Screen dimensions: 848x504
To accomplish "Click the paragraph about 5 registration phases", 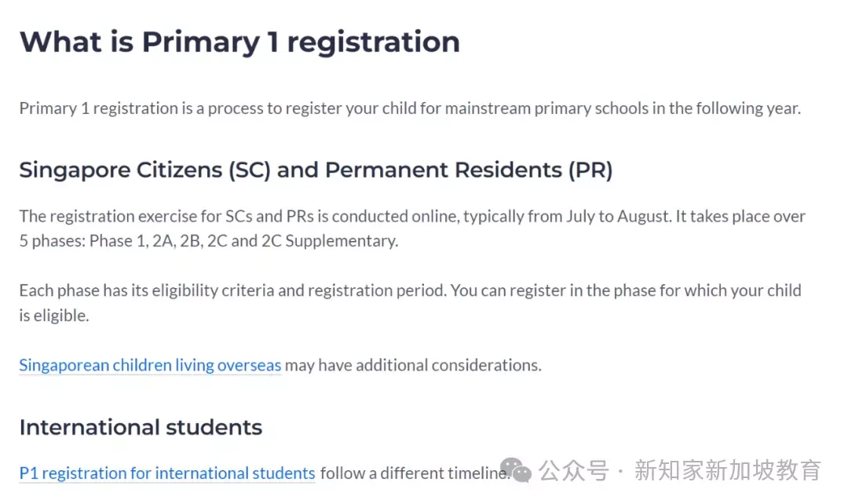I will tap(412, 228).
